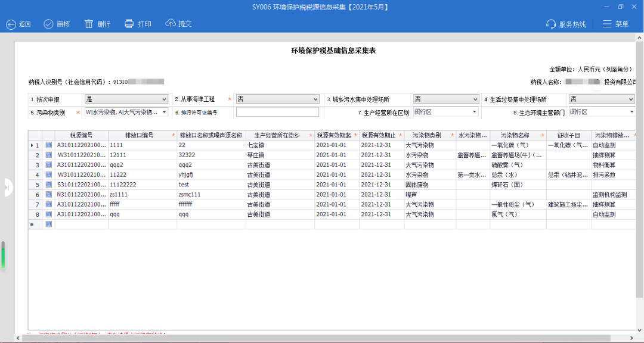Click the vertical scrollbar
Screen dimensions: 644x343
[639, 169]
